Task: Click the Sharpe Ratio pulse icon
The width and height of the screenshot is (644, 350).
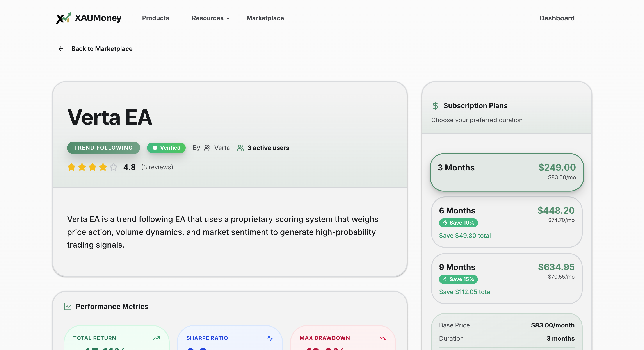Action: pyautogui.click(x=270, y=338)
